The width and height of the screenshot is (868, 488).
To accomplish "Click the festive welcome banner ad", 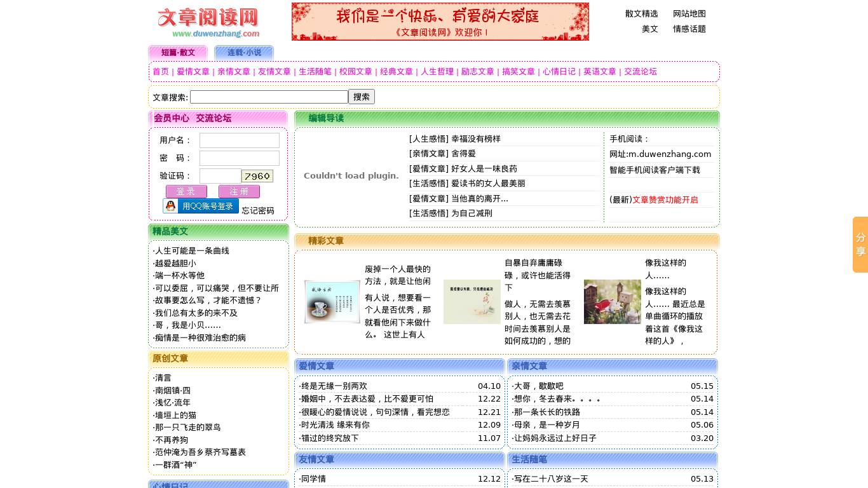I will click(x=440, y=21).
